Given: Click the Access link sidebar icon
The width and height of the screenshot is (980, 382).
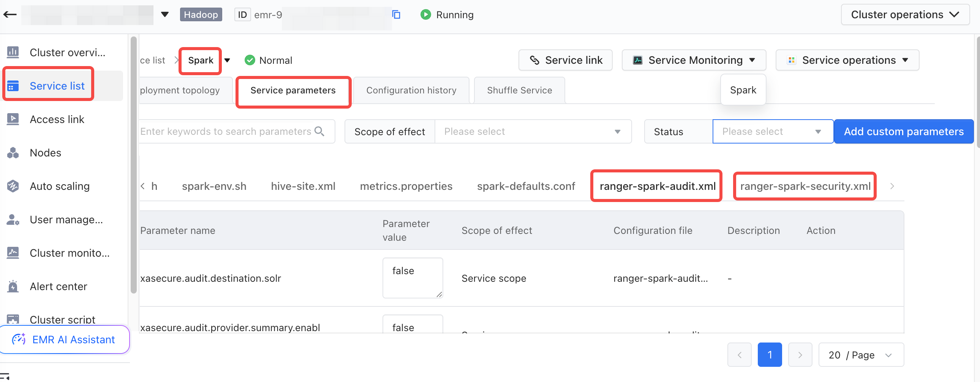Looking at the screenshot, I should [13, 119].
